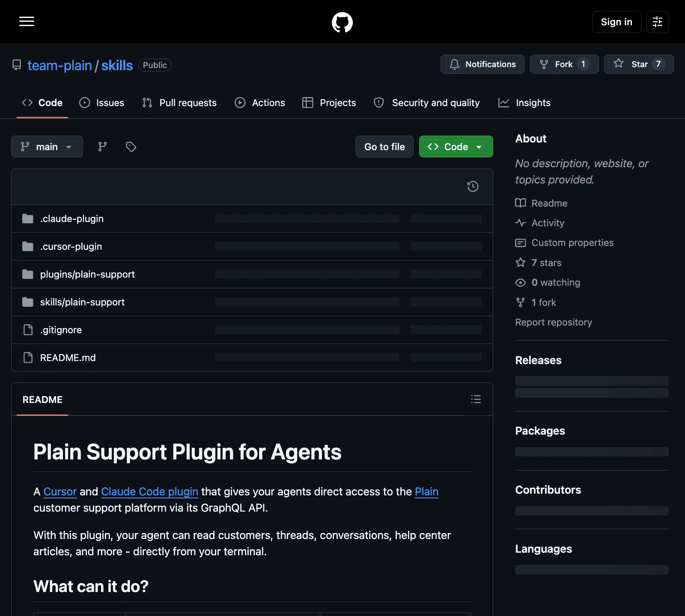This screenshot has height=616, width=685.
Task: Fork this repository
Action: tap(564, 64)
